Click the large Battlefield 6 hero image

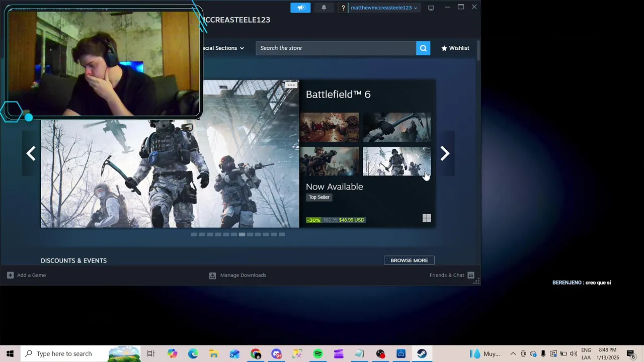[170, 154]
